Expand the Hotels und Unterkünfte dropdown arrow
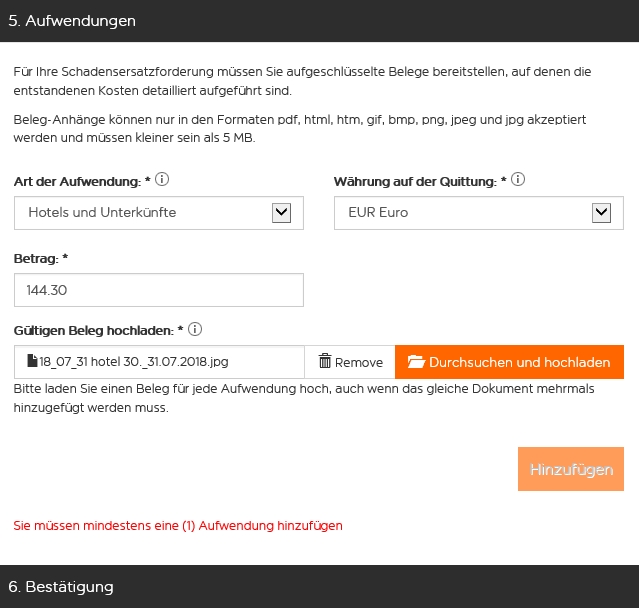The width and height of the screenshot is (639, 608). click(x=282, y=212)
